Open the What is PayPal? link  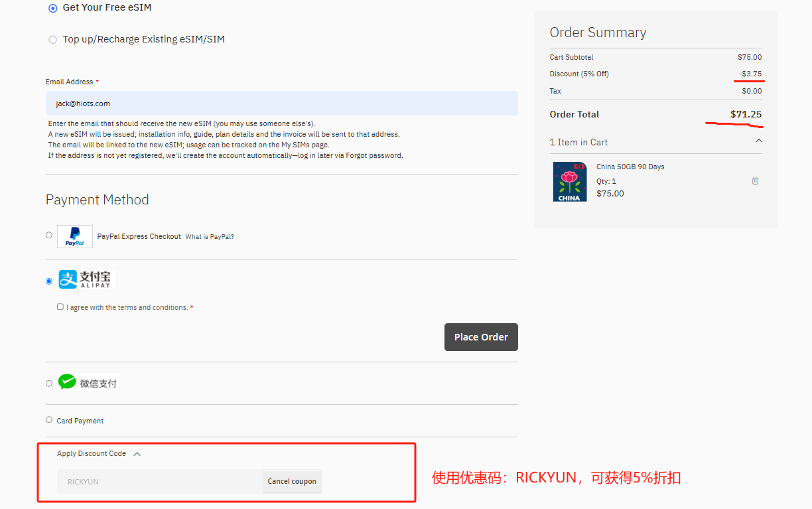(209, 237)
